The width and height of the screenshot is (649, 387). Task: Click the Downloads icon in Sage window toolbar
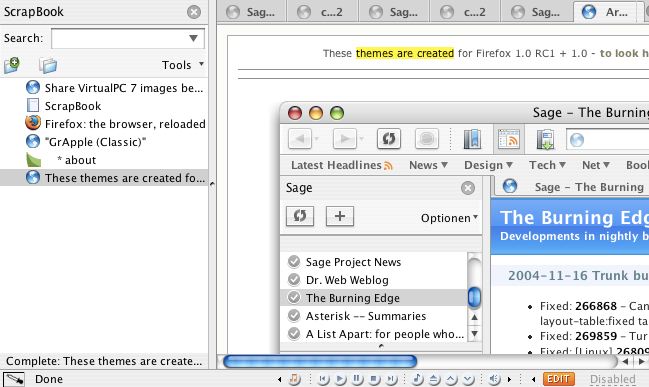point(546,139)
